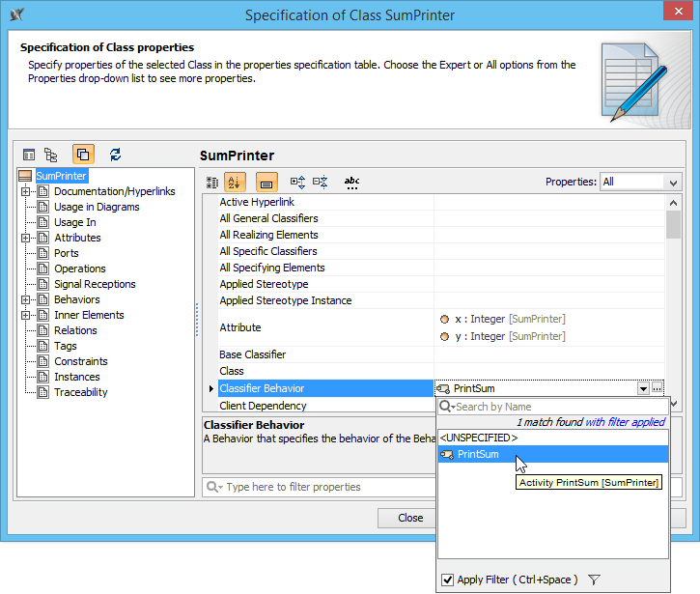Select Operations in the left tree
Viewport: 700px width, 594px height.
pos(80,269)
